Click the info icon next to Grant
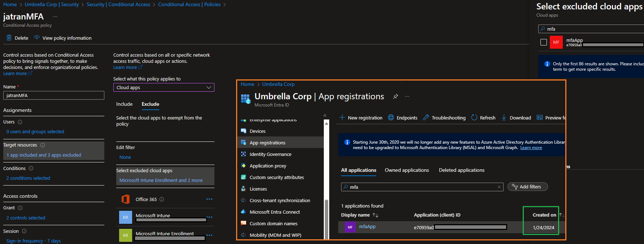The image size is (644, 244). pos(20,208)
